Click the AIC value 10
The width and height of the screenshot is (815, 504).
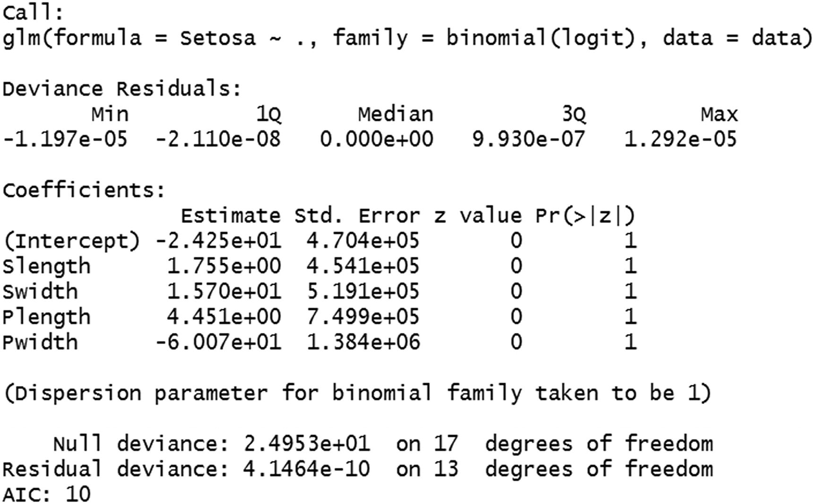(x=78, y=495)
